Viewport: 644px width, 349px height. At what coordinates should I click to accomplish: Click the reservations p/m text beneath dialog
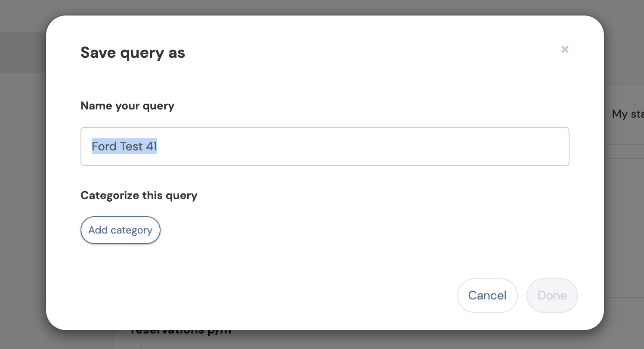pos(181,332)
